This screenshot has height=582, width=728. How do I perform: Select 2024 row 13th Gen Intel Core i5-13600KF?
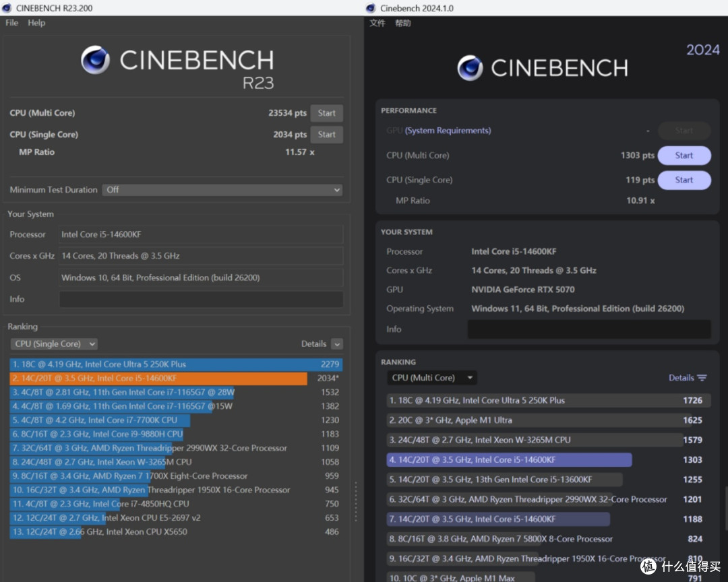pyautogui.click(x=548, y=480)
